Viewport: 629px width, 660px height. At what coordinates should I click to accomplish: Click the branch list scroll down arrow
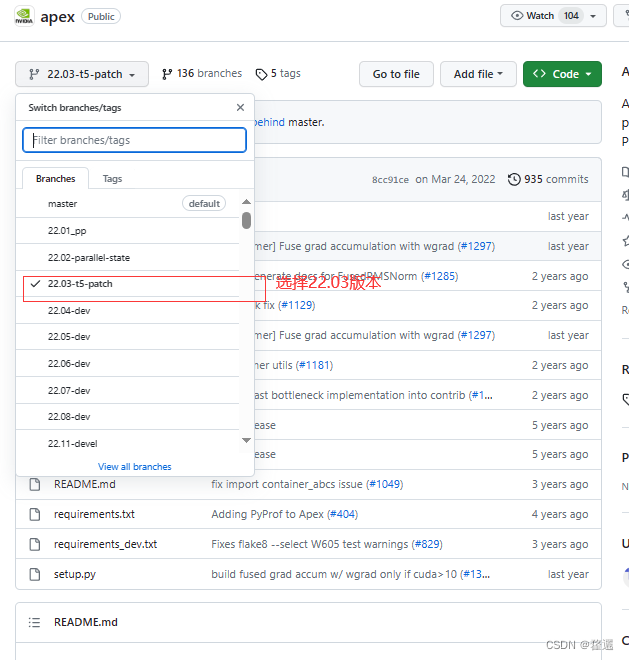point(247,440)
